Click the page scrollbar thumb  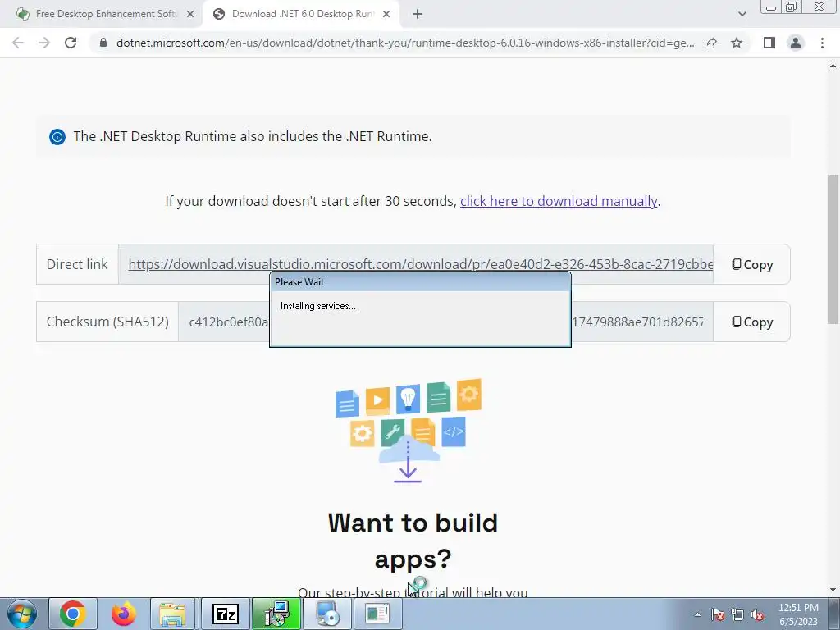click(x=833, y=249)
